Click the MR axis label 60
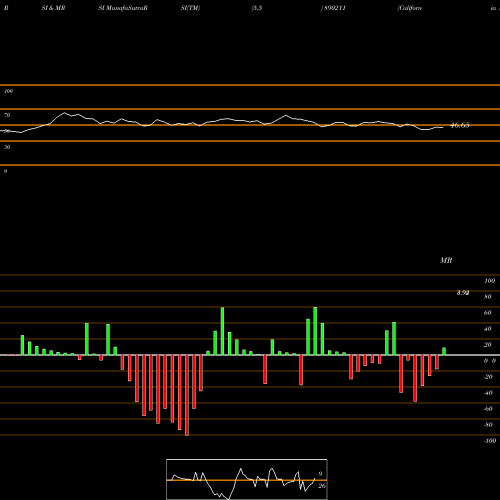Screen dimensions: 500x500 (487, 313)
